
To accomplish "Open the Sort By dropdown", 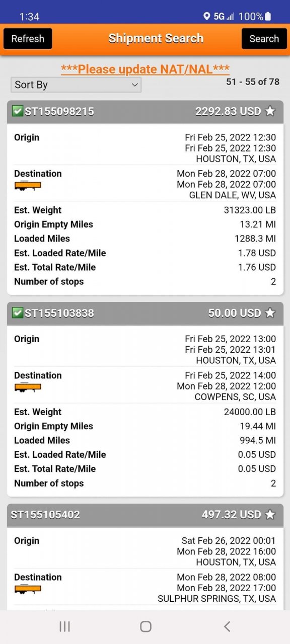I will coord(76,85).
